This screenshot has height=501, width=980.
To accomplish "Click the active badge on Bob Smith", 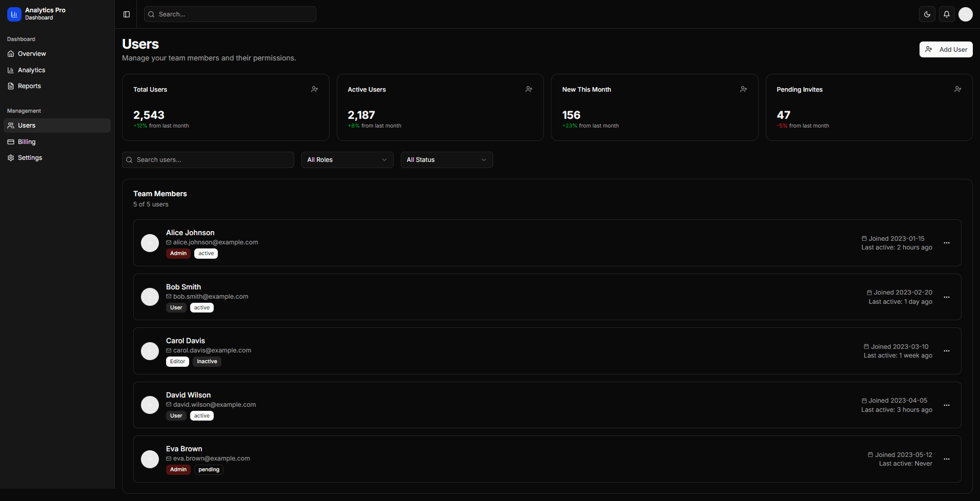I will (201, 307).
